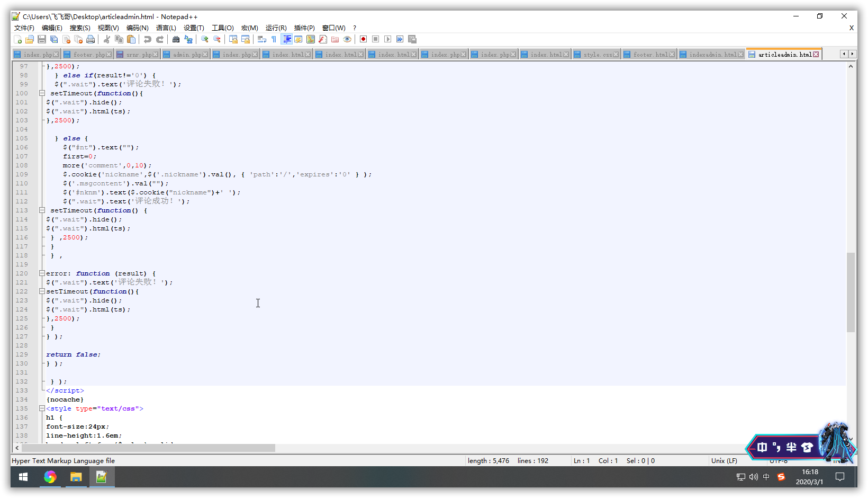The image size is (868, 498).
Task: Switch to the footer.php tab
Action: (x=88, y=54)
